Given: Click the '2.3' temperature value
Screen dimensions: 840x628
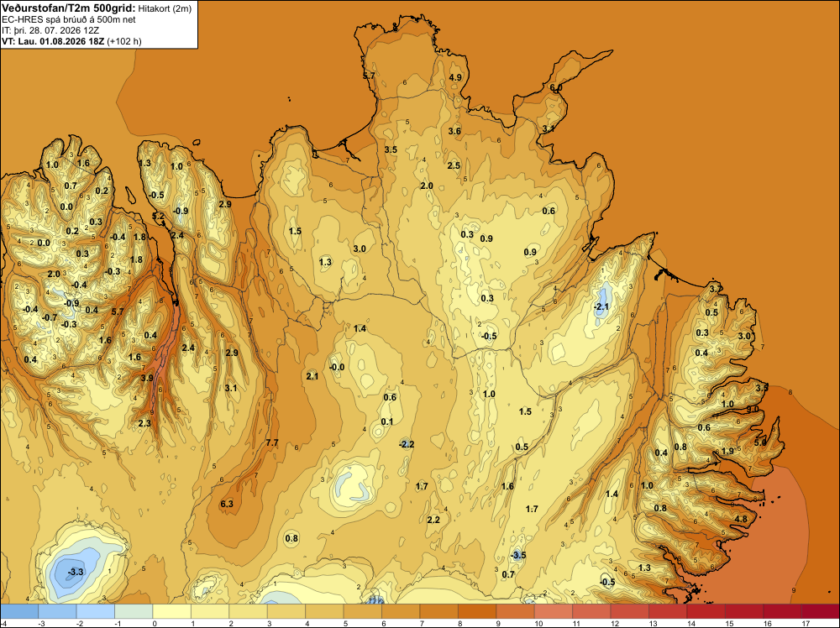Looking at the screenshot, I should [144, 423].
